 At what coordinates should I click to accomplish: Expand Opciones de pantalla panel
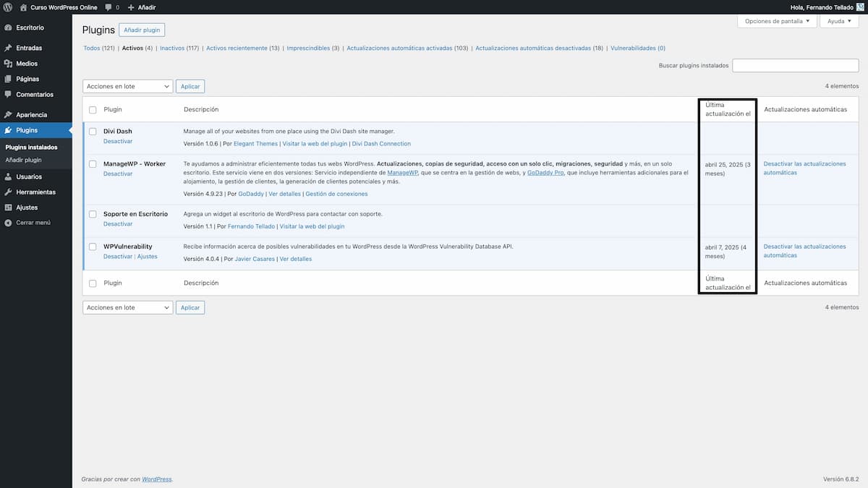click(776, 21)
